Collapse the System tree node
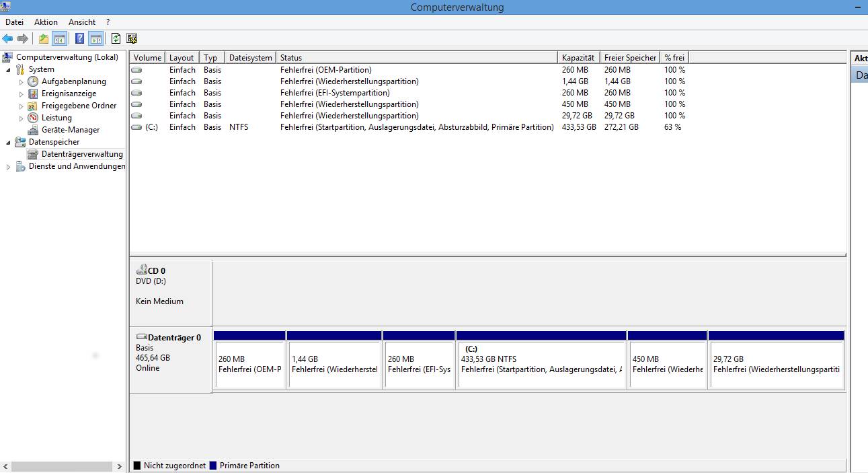This screenshot has height=473, width=868. tap(9, 69)
